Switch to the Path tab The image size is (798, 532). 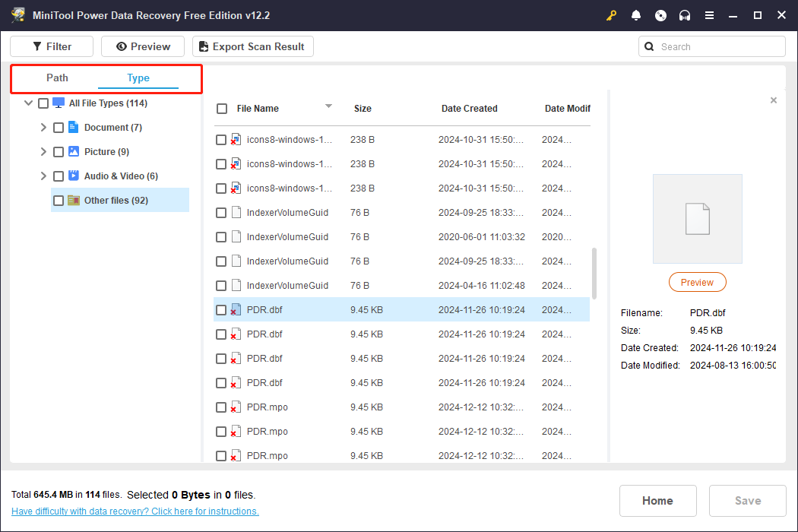click(x=57, y=78)
